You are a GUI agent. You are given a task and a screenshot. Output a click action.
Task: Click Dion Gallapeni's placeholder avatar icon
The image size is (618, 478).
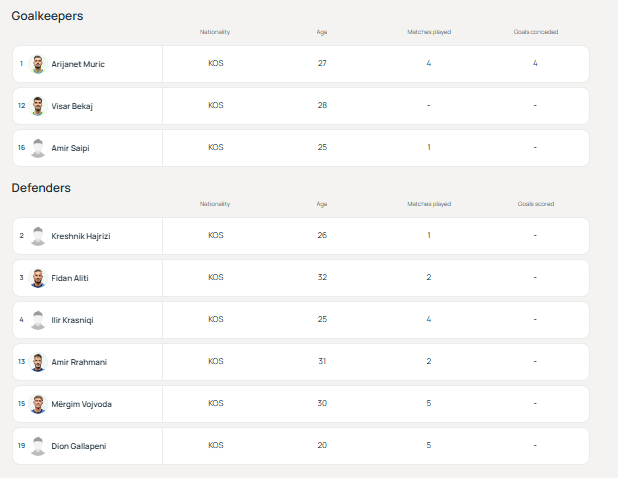(x=38, y=446)
